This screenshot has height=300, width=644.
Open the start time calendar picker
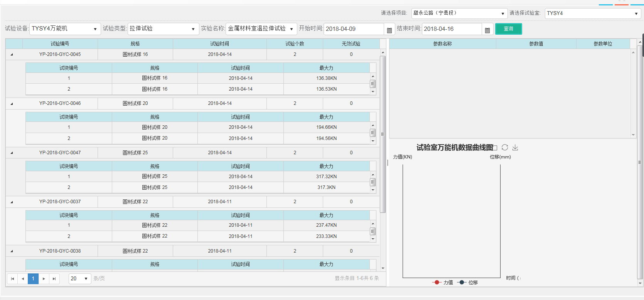[x=389, y=30]
